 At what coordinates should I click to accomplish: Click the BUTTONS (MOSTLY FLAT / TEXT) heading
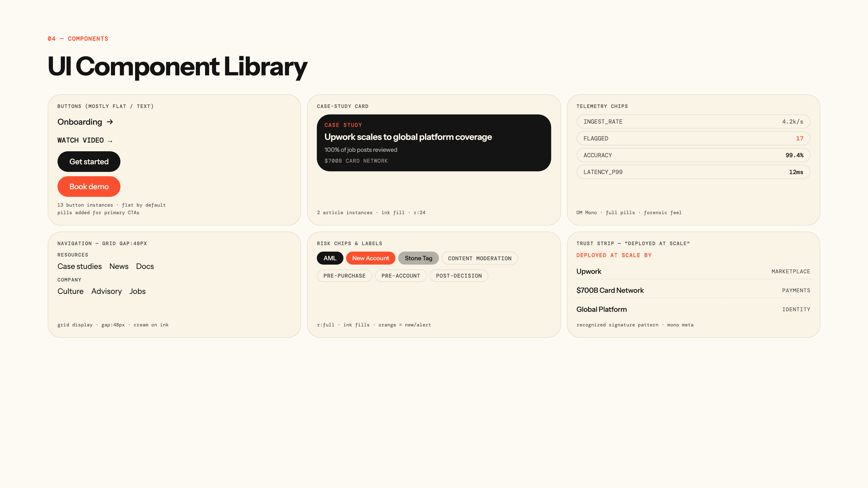(106, 107)
